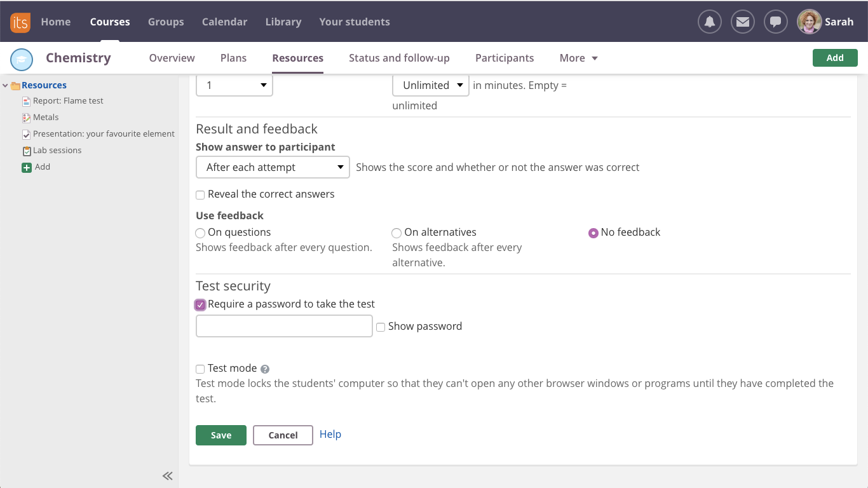The width and height of the screenshot is (868, 488).
Task: Click the test password input field
Action: (284, 326)
